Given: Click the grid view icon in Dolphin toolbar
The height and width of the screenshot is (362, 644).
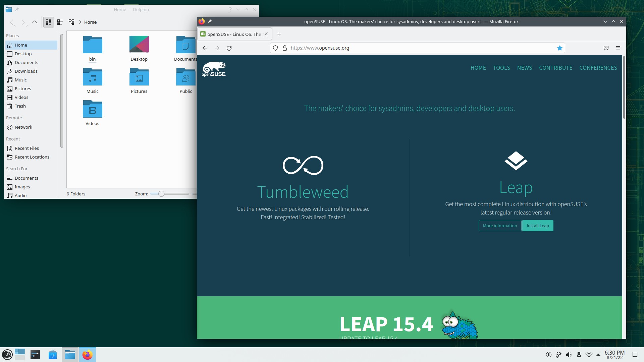Looking at the screenshot, I should tap(48, 22).
